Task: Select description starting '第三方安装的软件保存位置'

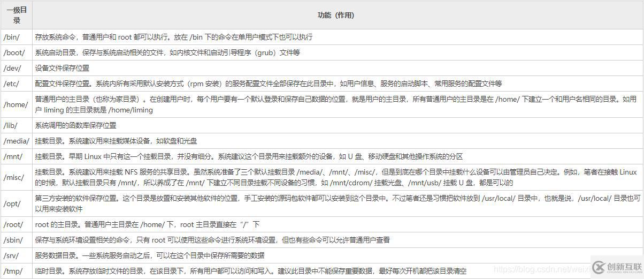Action: click(x=338, y=203)
